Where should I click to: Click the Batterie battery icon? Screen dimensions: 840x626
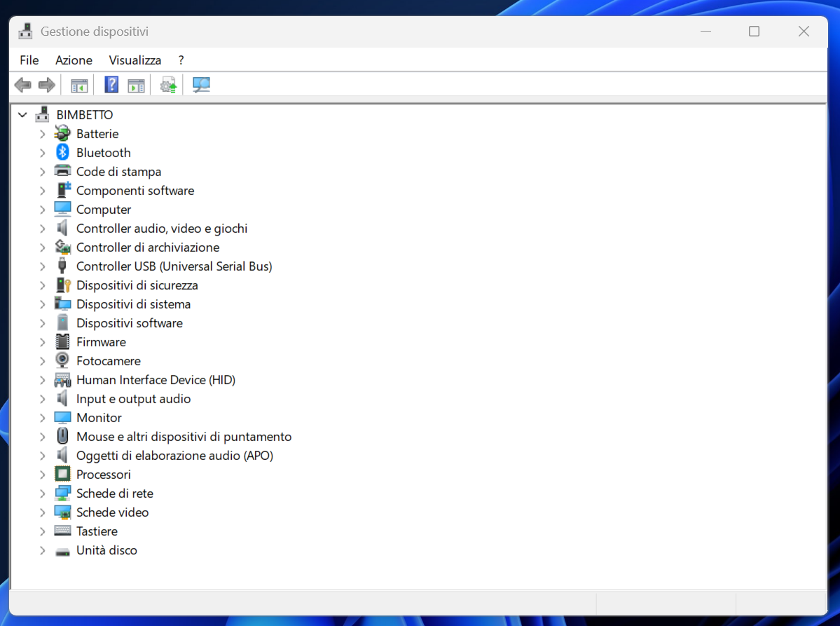point(62,133)
